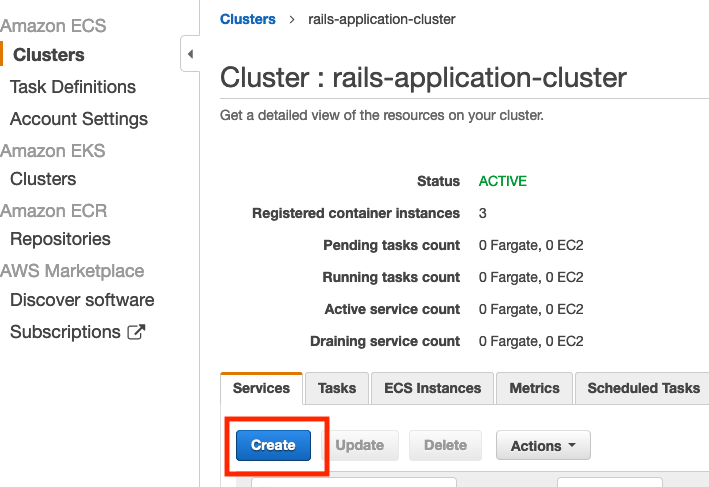Click the Amazon ECS section header

pyautogui.click(x=53, y=26)
